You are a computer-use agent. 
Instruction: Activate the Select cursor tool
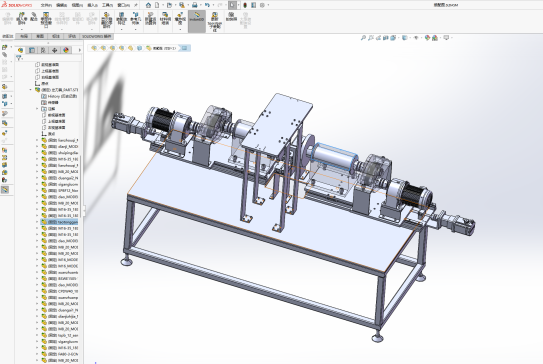click(232, 5)
